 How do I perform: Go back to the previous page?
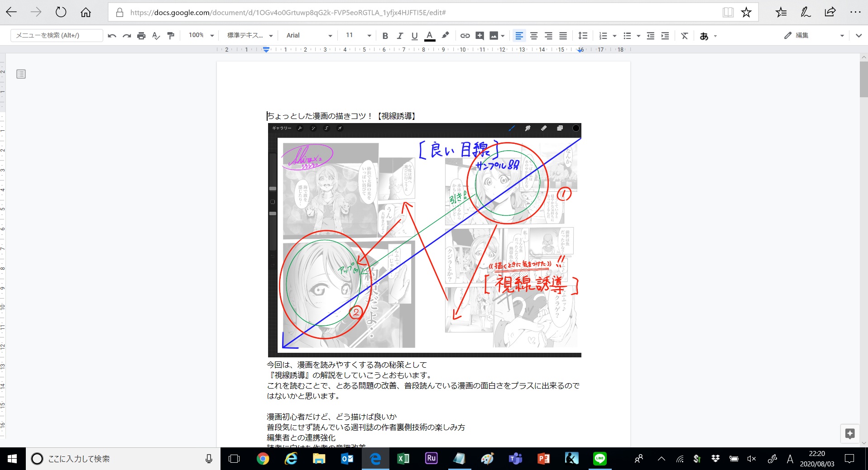click(x=11, y=12)
